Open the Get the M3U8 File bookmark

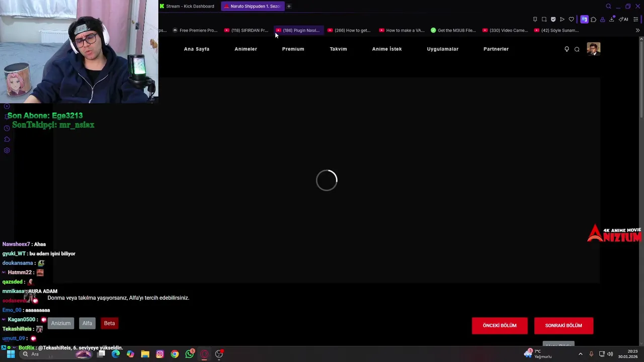(453, 30)
